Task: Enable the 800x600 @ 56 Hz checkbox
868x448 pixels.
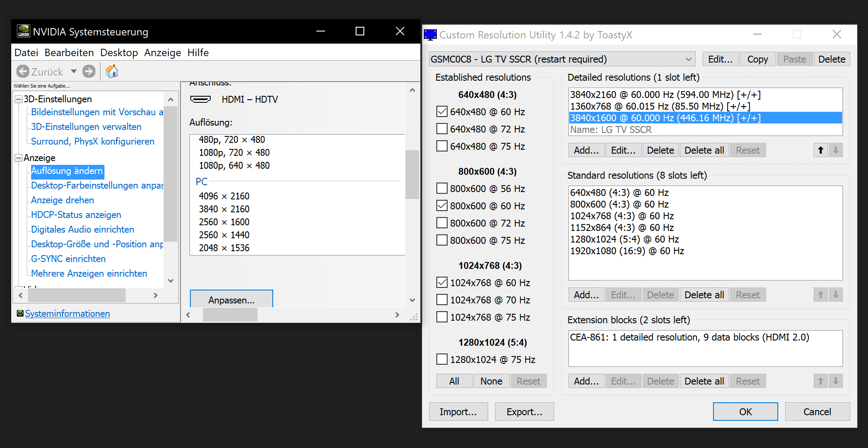Action: click(442, 189)
